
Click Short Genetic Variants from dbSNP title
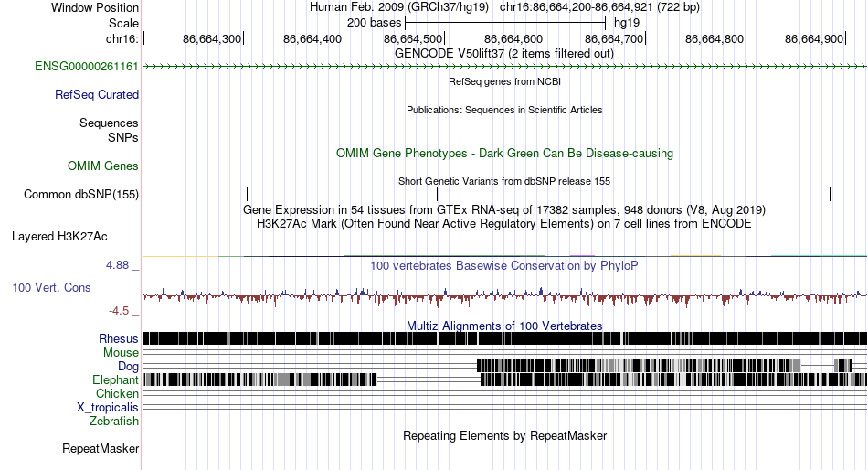[504, 181]
